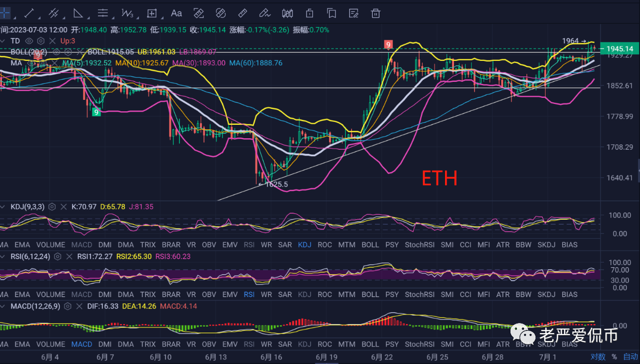This screenshot has width=640, height=364.
Task: Click the lock drawings icon
Action: [309, 13]
